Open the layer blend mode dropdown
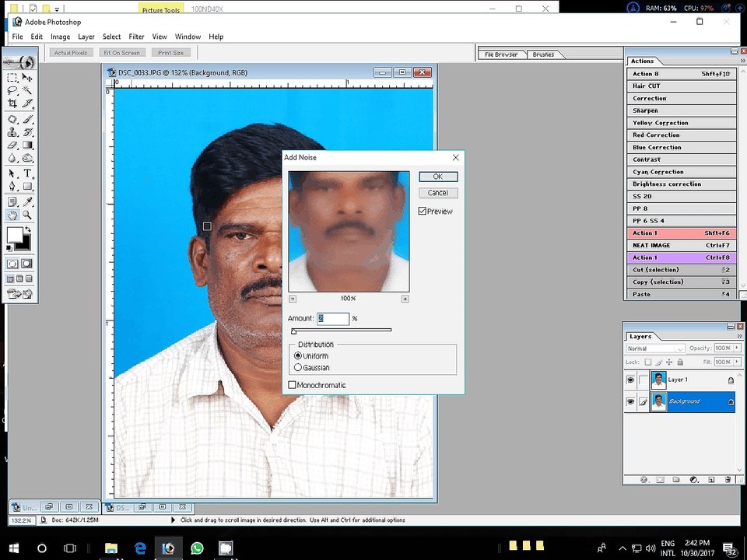Viewport: 747px width, 560px height. (x=655, y=348)
